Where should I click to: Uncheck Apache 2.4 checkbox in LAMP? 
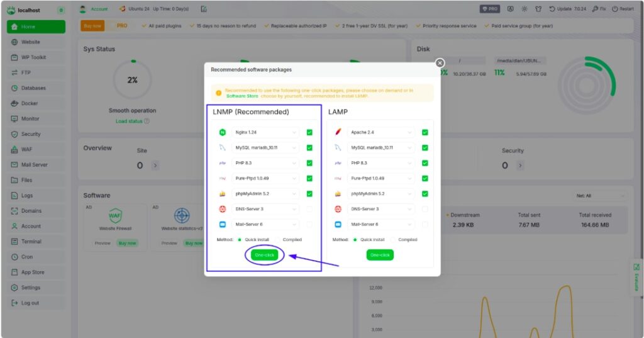click(425, 132)
